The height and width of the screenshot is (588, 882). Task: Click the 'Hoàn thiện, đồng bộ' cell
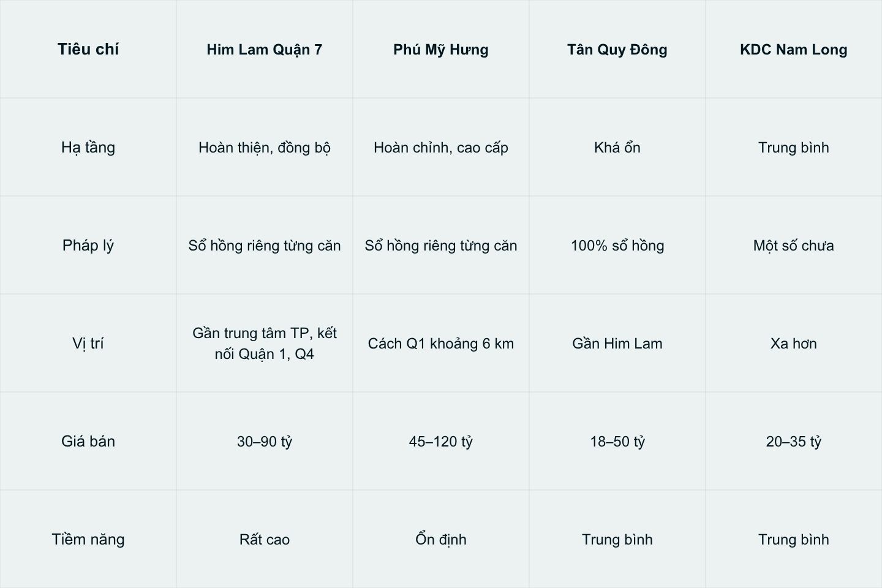pos(265,148)
